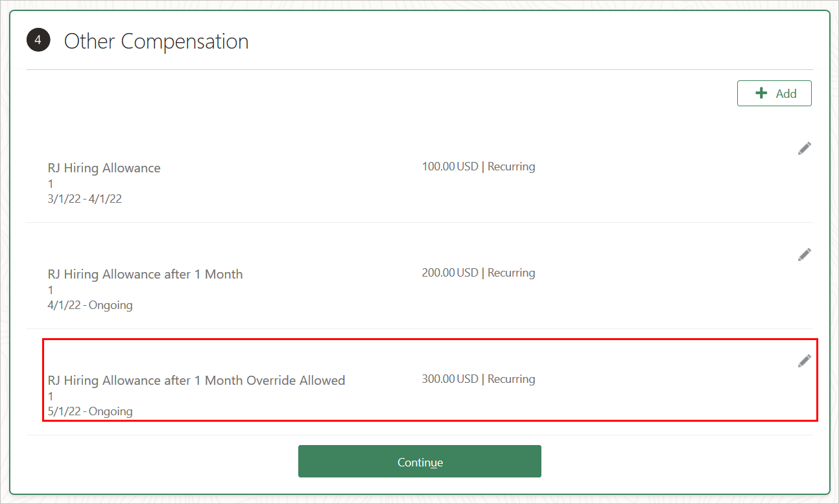
Task: Select RJ Hiring Allowance after 1 Month title
Action: 145,274
